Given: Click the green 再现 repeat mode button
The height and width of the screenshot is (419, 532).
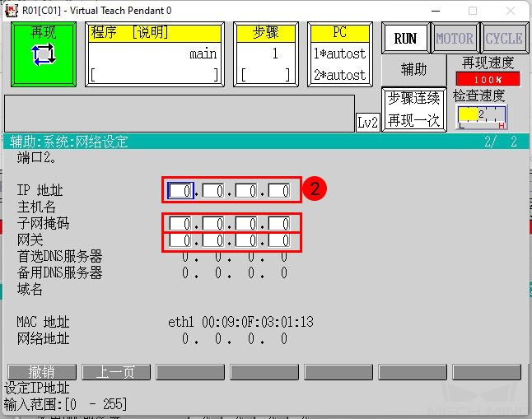Looking at the screenshot, I should 44,54.
